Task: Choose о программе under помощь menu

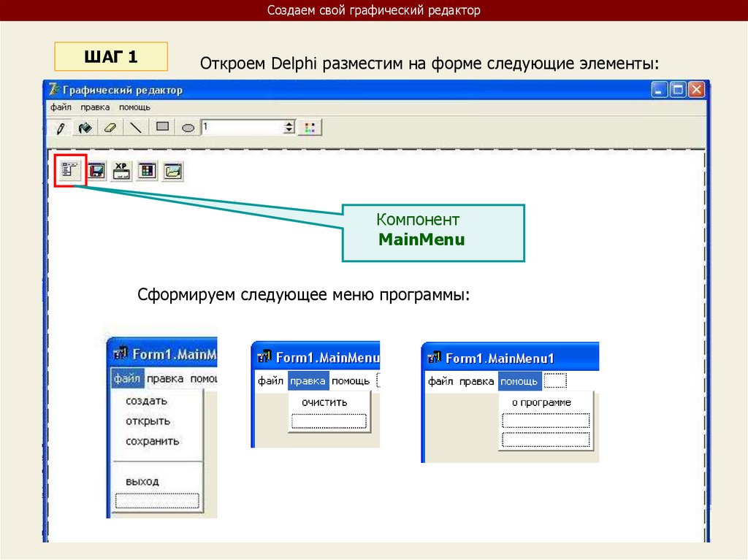Action: pos(541,402)
